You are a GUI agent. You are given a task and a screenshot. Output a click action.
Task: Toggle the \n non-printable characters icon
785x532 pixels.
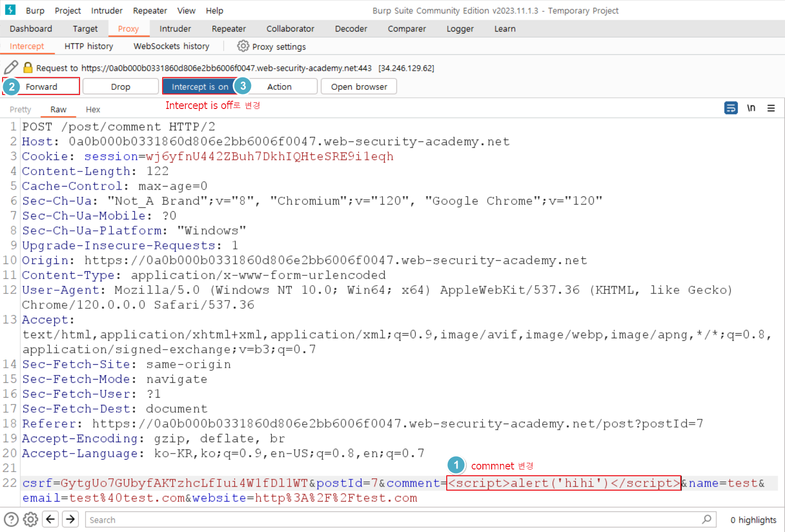(x=751, y=108)
